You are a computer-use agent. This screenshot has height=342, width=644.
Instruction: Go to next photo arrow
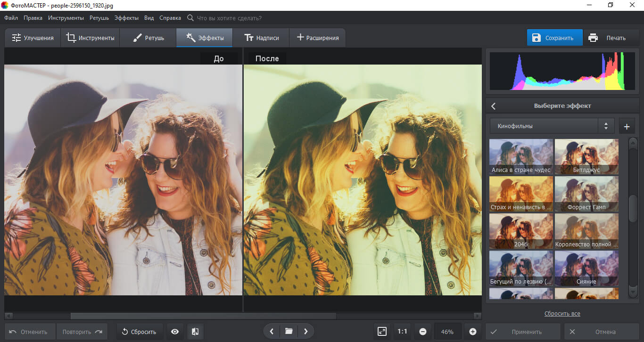[305, 332]
